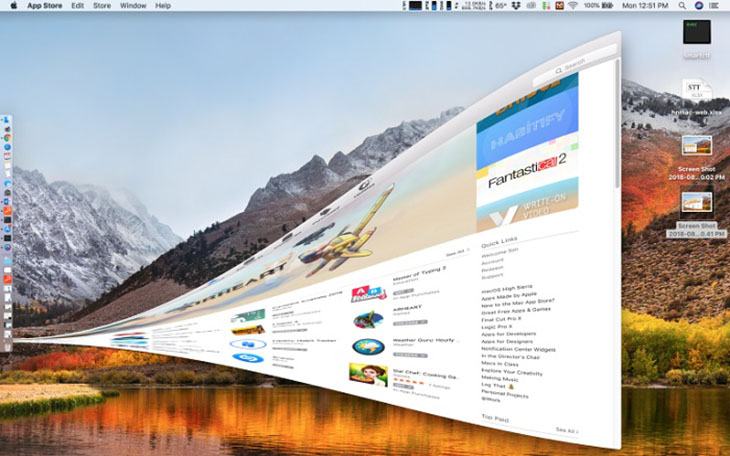
Task: Open the Window menu
Action: click(133, 6)
